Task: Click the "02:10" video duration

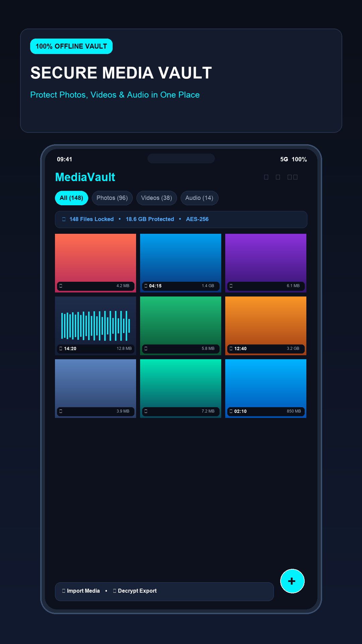Action: coord(240,411)
